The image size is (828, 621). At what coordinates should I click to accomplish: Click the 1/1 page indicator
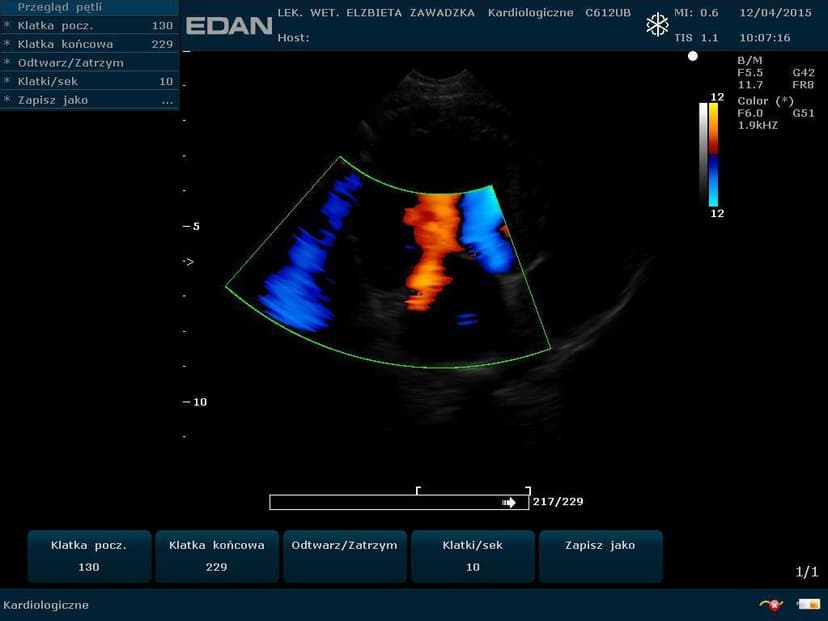807,571
